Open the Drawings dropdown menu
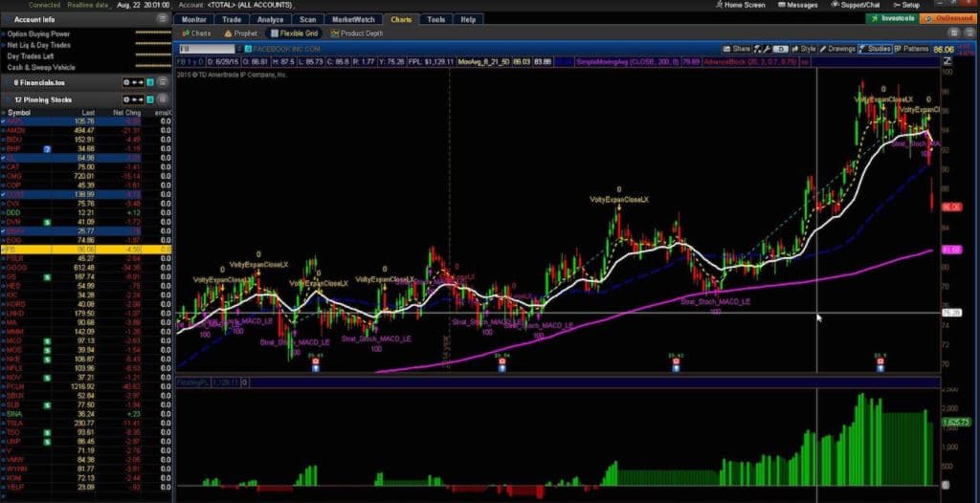Viewport: 980px width, 503px height. click(837, 49)
